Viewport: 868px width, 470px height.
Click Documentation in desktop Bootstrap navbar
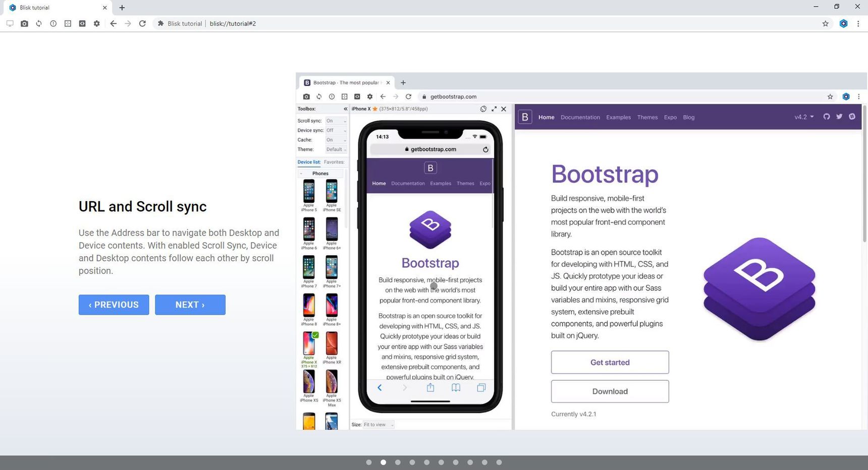tap(580, 117)
